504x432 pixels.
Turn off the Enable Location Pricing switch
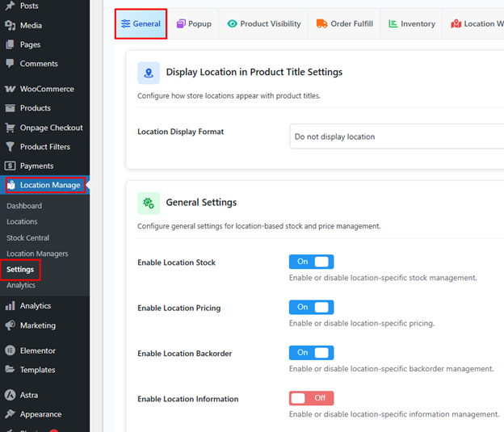[311, 307]
